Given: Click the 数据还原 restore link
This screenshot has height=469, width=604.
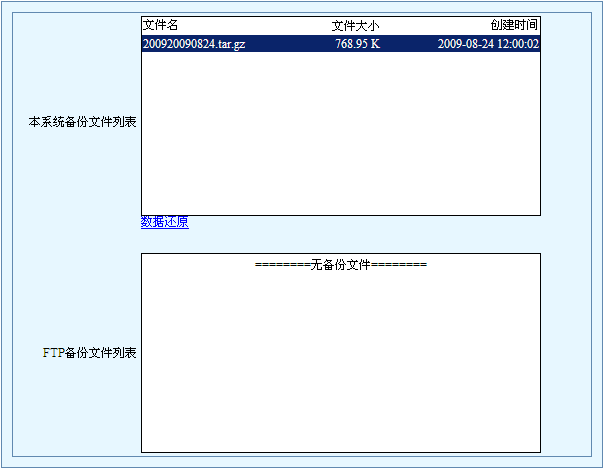Looking at the screenshot, I should [x=164, y=222].
